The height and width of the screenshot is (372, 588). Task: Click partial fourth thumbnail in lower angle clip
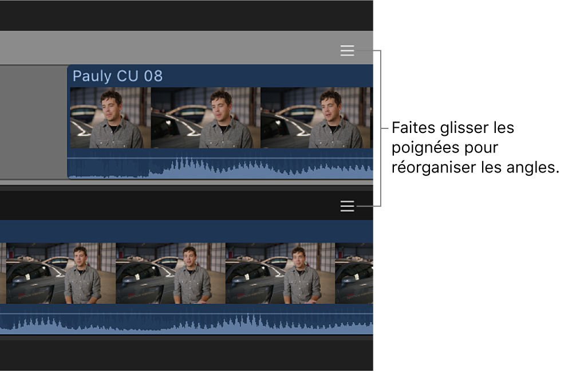354,273
